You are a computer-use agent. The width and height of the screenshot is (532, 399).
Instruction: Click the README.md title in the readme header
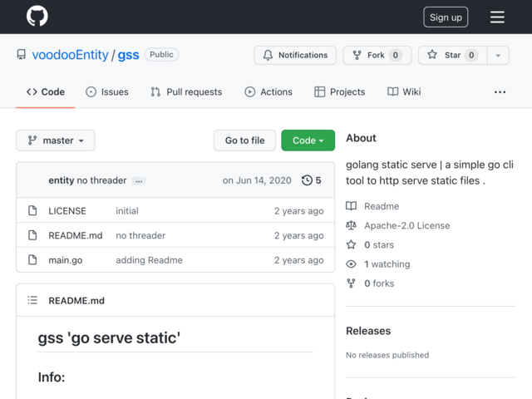[76, 300]
